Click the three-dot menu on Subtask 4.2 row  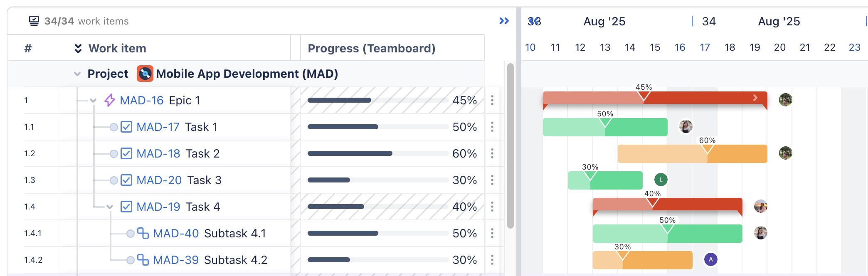point(492,260)
